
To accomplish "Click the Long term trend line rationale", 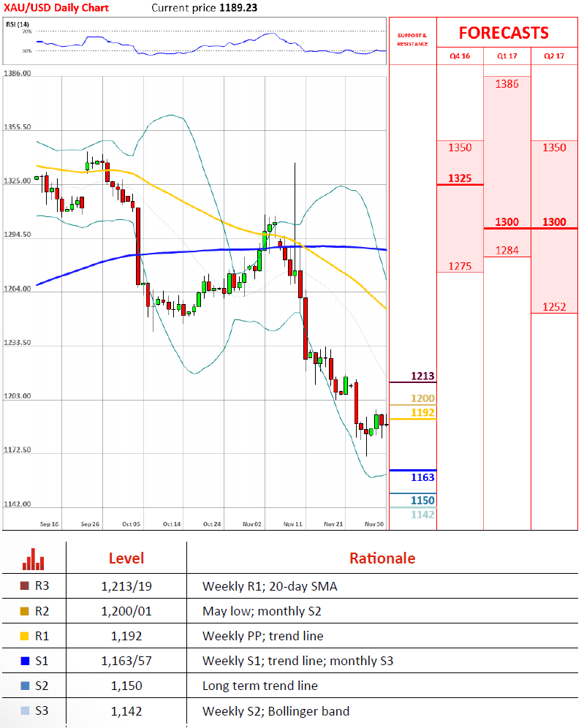I will (260, 686).
